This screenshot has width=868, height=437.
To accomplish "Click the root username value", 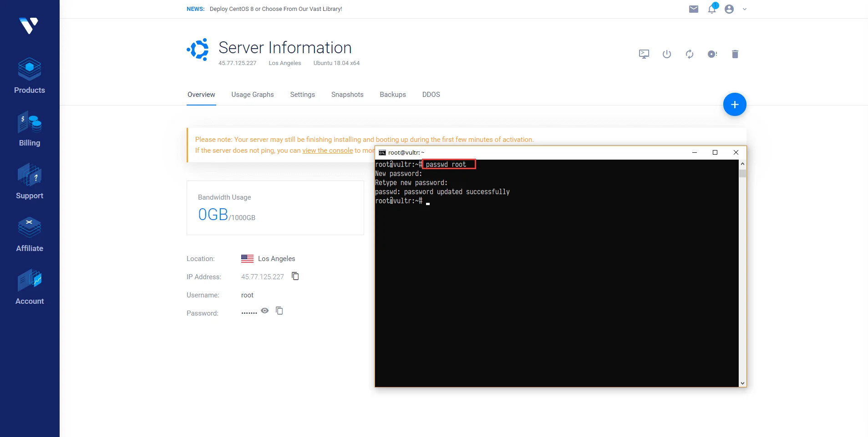I will 247,295.
